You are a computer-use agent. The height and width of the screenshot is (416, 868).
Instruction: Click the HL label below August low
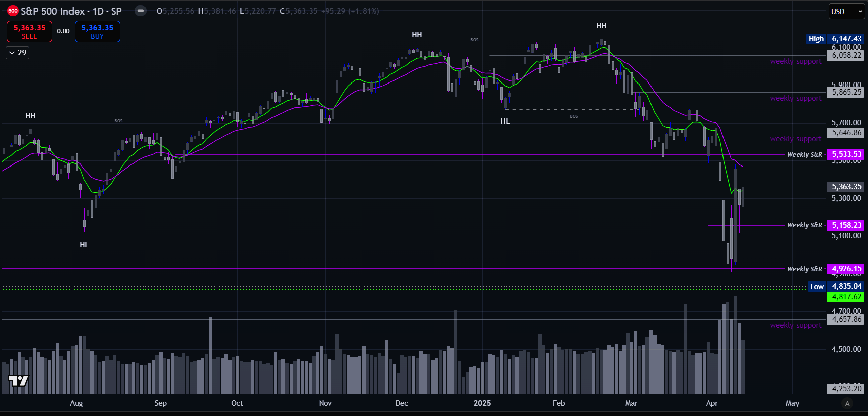[x=84, y=245]
